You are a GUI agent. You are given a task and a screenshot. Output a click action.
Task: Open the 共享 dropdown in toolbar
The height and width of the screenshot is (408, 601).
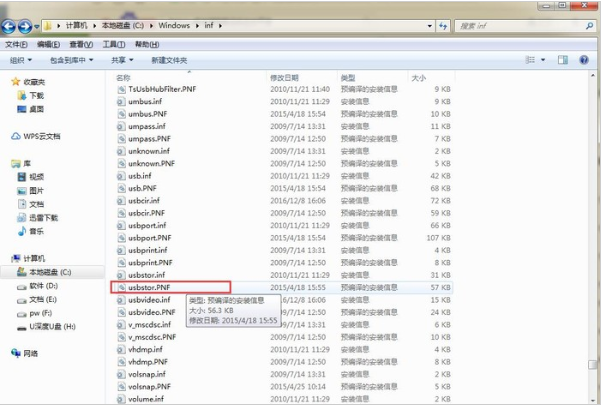[x=124, y=60]
